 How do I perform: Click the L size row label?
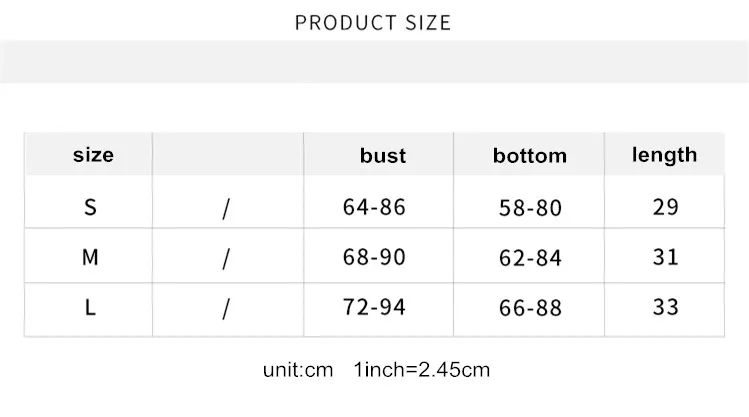click(x=90, y=308)
